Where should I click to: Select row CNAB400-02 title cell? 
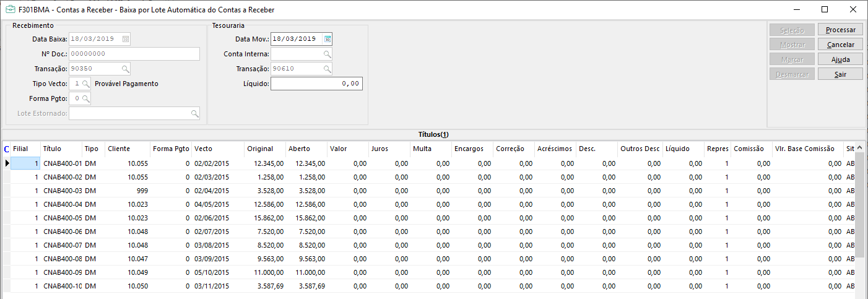[61, 177]
